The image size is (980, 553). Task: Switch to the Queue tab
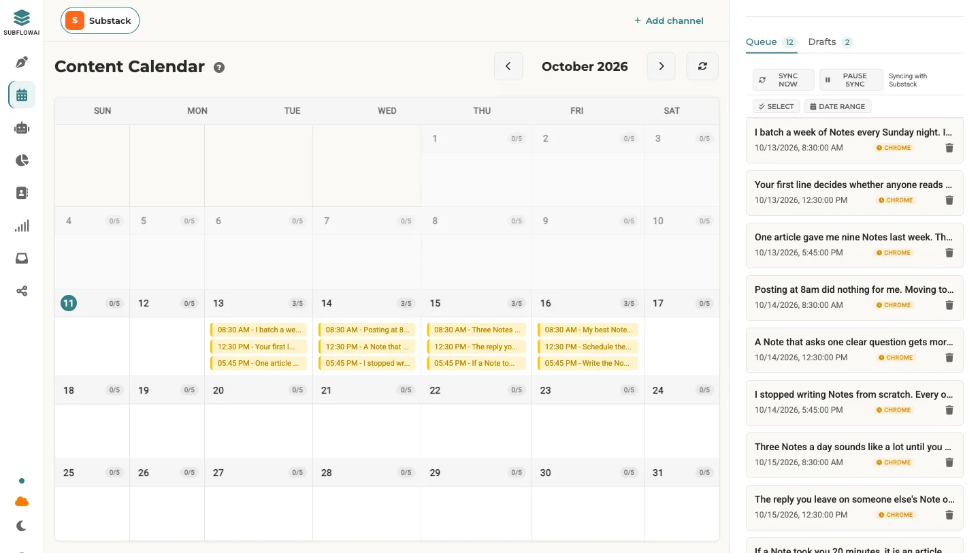[771, 42]
